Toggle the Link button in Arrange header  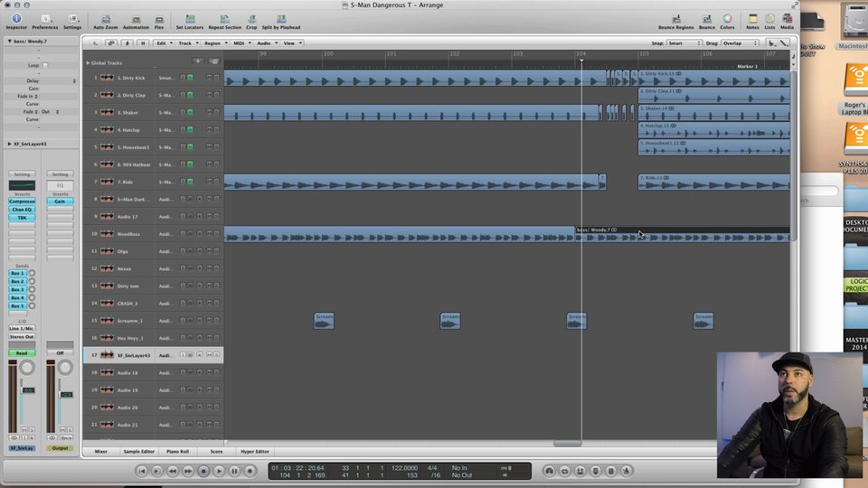coord(111,42)
